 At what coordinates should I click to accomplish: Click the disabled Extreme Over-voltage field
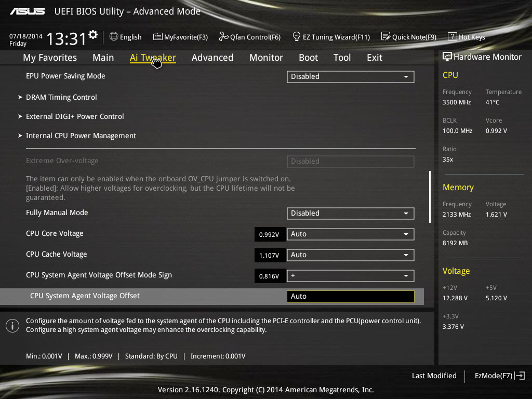(x=351, y=162)
